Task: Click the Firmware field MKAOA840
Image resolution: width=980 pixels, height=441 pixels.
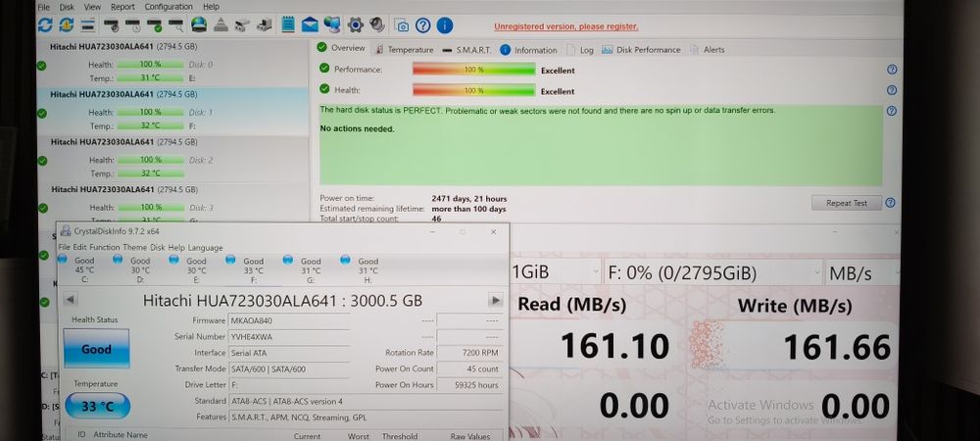Action: pyautogui.click(x=289, y=320)
